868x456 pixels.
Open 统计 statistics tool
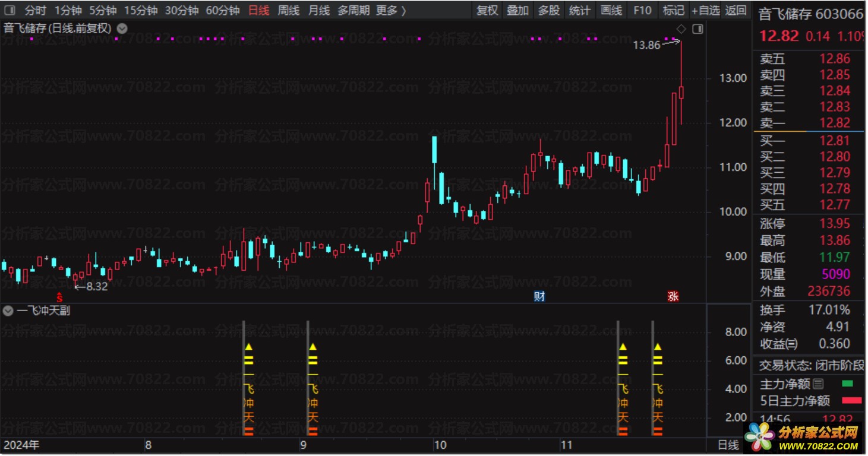(580, 11)
